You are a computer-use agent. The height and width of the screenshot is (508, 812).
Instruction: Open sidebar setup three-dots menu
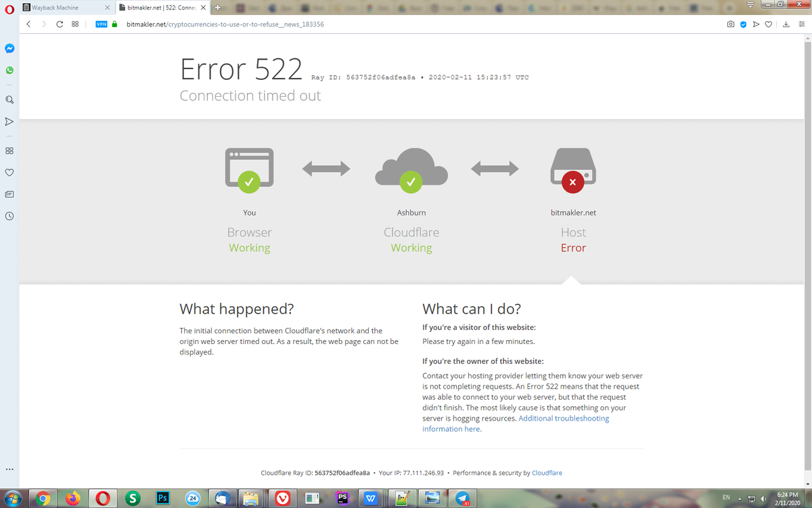click(9, 469)
